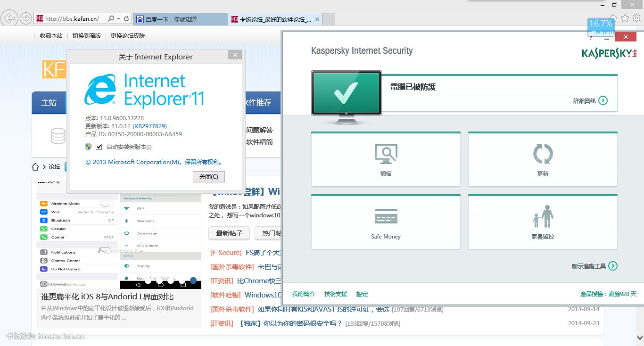Click the page scrollbar down arrow
644x346 pixels.
[640, 338]
